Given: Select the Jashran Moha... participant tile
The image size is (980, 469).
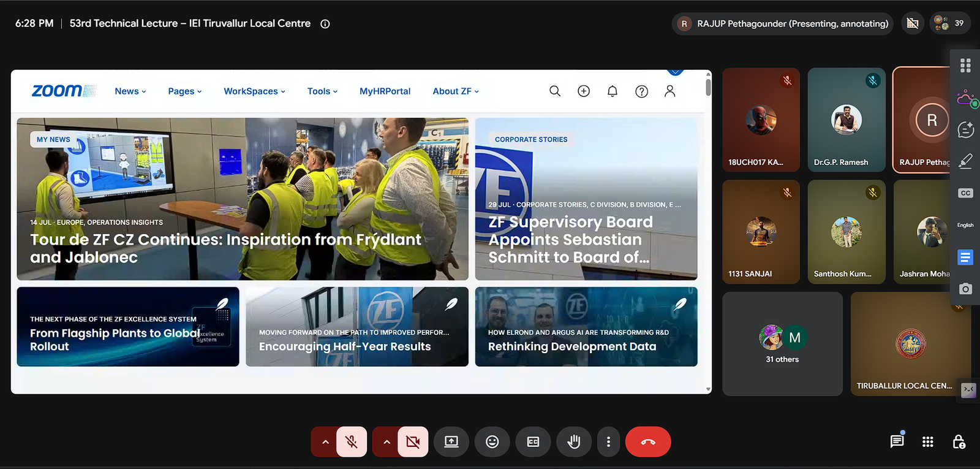Looking at the screenshot, I should (922, 232).
